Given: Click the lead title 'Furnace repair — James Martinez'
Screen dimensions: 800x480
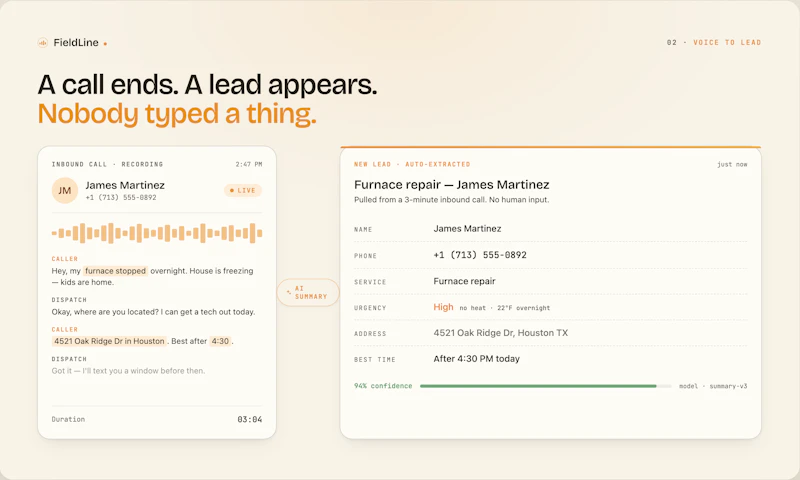Looking at the screenshot, I should [x=452, y=185].
